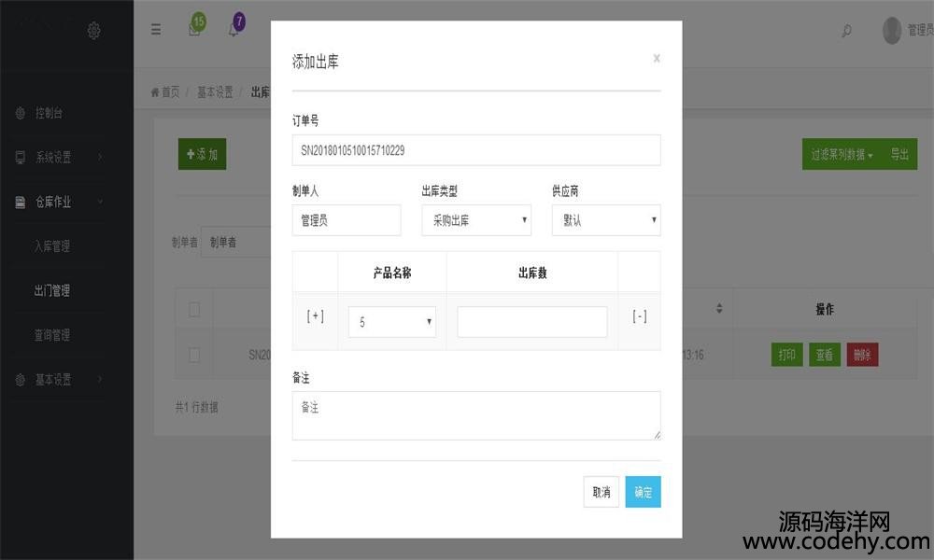Click the 制单者 filter input
The image size is (934, 560).
pos(236,243)
